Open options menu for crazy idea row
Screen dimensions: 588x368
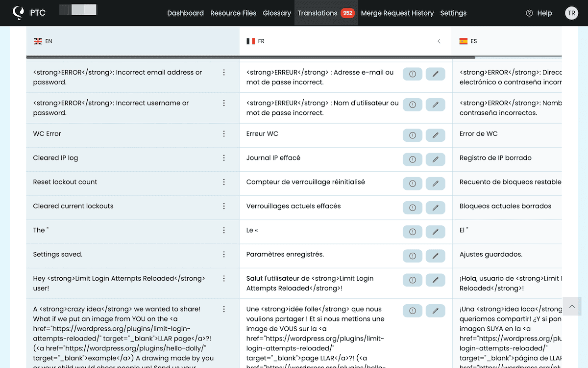[224, 309]
